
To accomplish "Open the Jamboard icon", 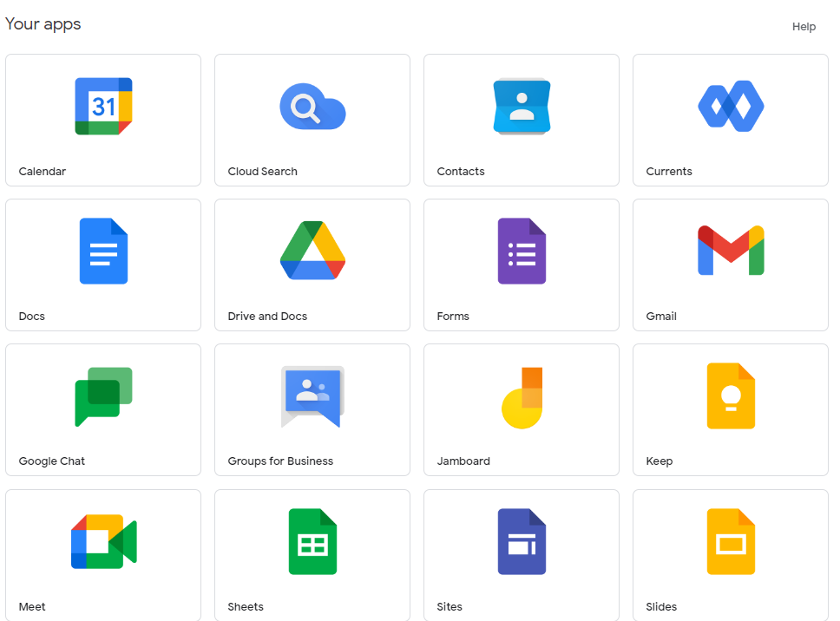I will pos(522,398).
